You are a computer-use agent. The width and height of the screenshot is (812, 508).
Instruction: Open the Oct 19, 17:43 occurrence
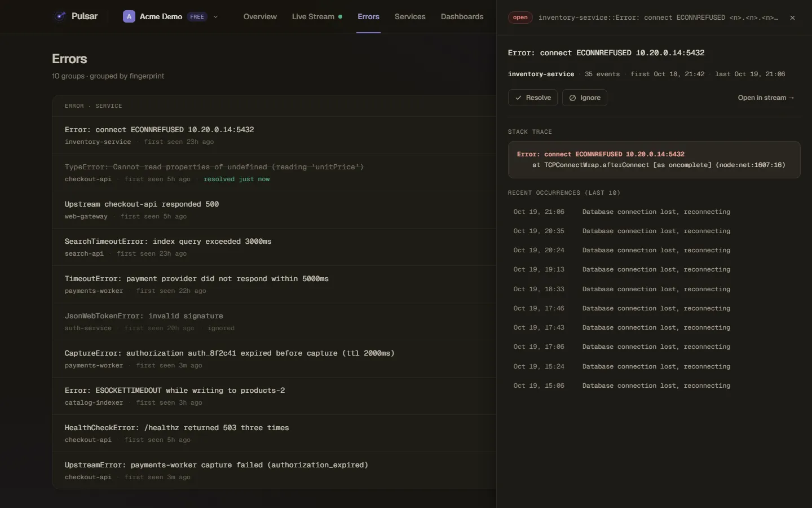pyautogui.click(x=654, y=328)
